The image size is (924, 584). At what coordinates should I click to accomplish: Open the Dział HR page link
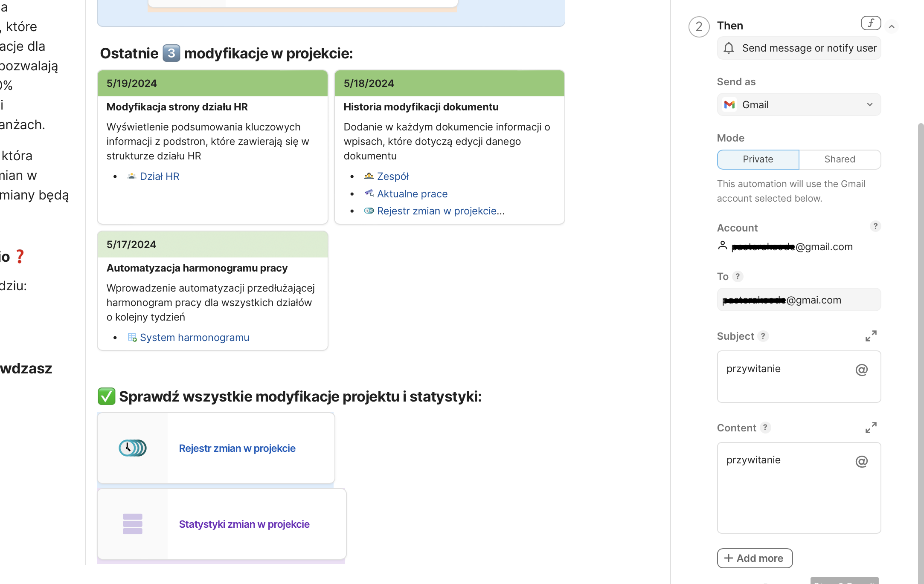click(x=160, y=176)
